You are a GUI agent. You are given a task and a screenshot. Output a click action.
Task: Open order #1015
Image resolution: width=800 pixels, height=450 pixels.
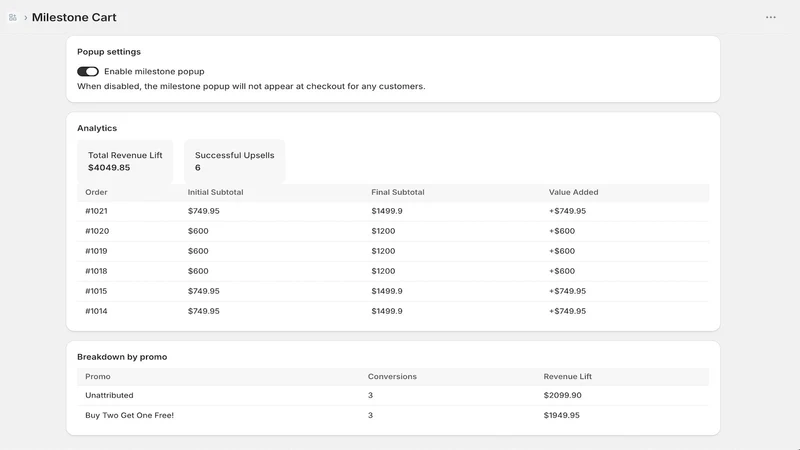click(96, 291)
